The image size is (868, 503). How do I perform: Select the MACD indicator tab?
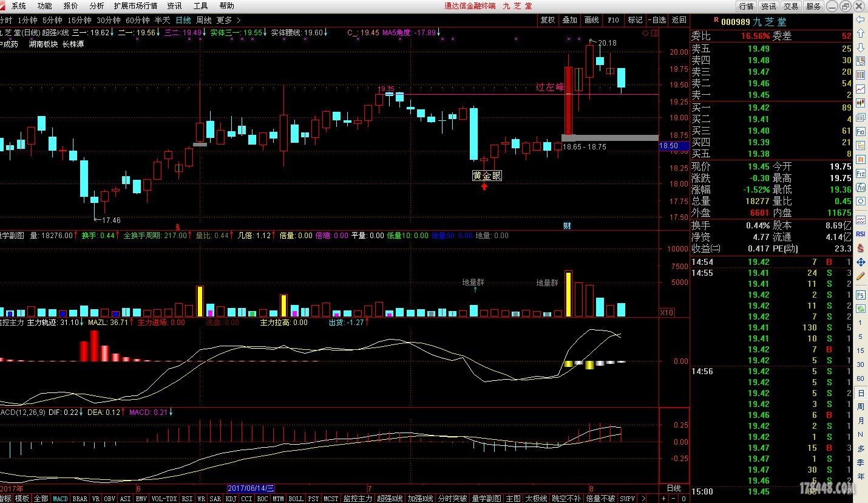tap(61, 498)
